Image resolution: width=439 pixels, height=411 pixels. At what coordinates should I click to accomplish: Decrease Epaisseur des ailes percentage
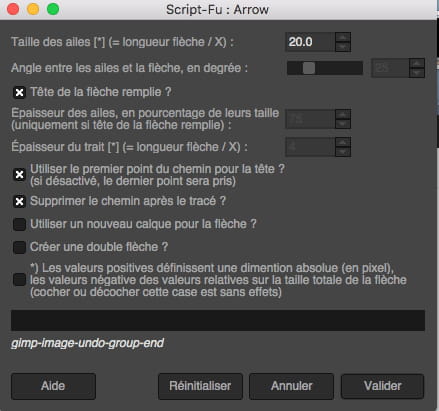[x=343, y=124]
